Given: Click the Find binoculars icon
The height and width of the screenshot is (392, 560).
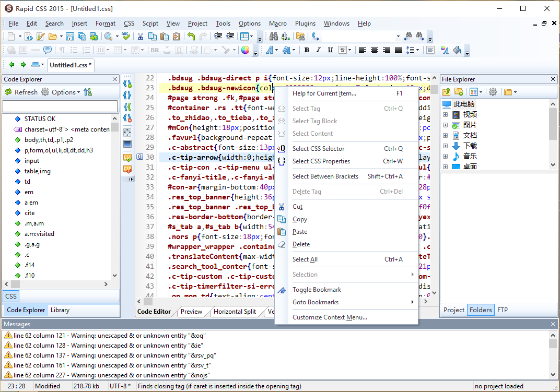Looking at the screenshot, I should pos(273,37).
